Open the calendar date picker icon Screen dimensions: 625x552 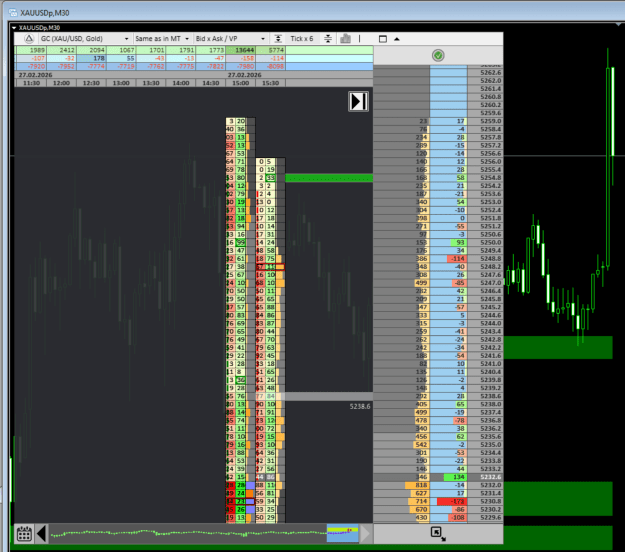click(x=24, y=534)
